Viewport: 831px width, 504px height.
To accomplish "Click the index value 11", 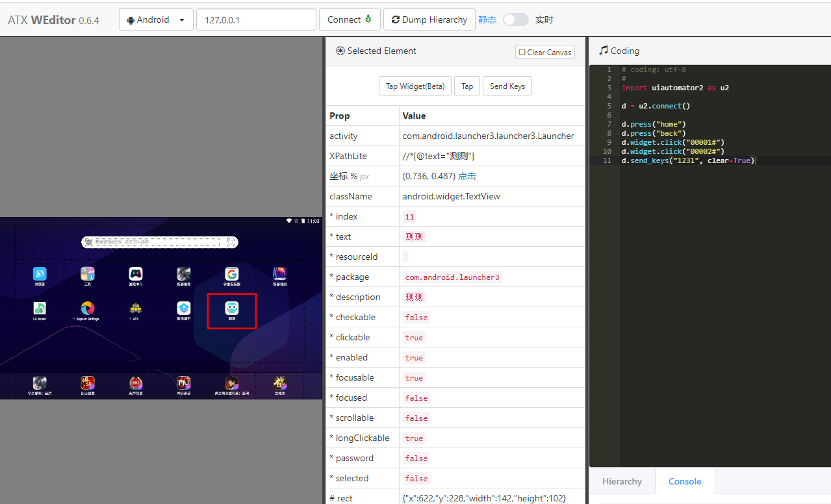I will [409, 216].
